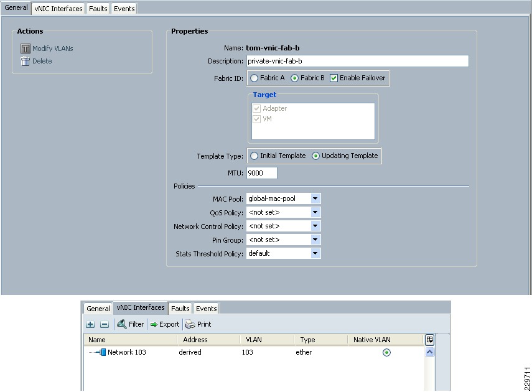Click the Delete trash can icon
The width and height of the screenshot is (532, 392).
tap(26, 61)
